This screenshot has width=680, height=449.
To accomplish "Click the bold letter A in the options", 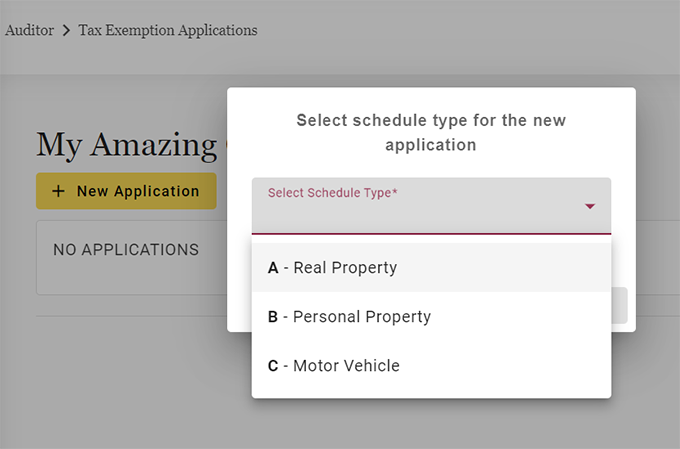I will (273, 268).
